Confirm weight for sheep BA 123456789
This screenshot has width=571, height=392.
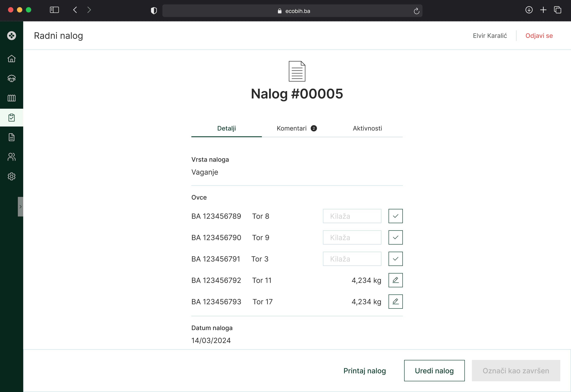395,216
